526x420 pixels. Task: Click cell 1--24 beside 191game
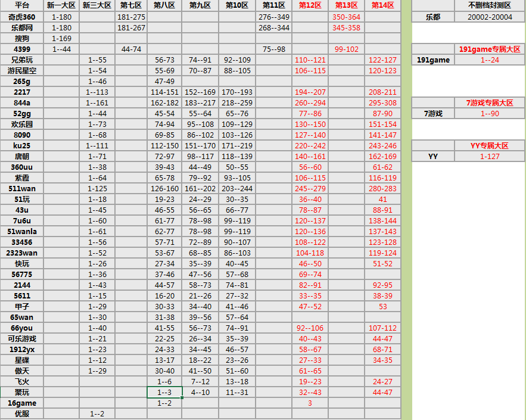point(490,60)
